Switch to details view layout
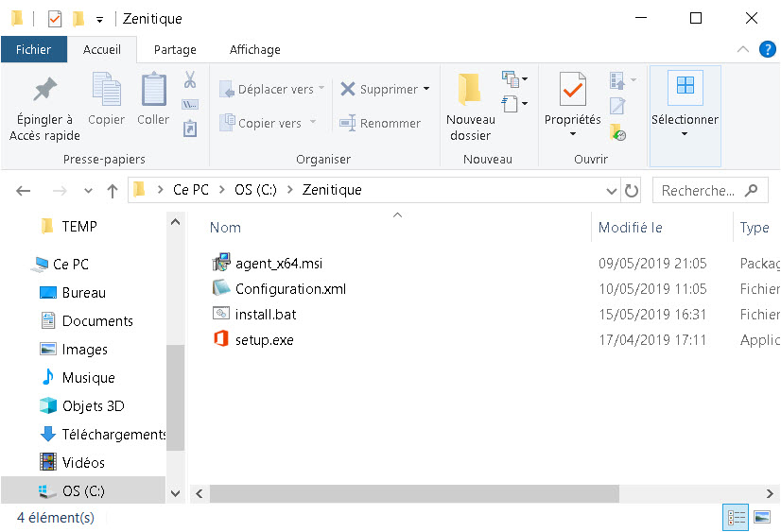This screenshot has width=781, height=532. pos(736,517)
